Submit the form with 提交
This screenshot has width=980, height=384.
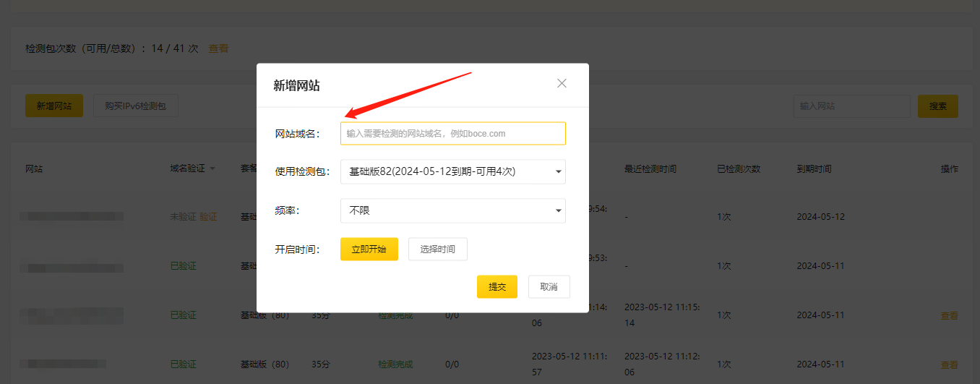(497, 287)
